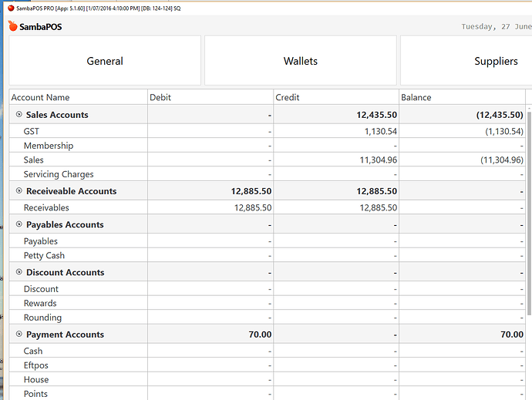Select the Discount account row
Image resolution: width=532 pixels, height=400 pixels.
click(x=267, y=289)
